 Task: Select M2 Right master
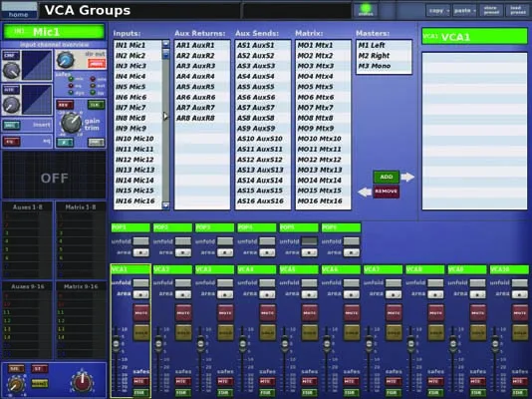pos(385,55)
